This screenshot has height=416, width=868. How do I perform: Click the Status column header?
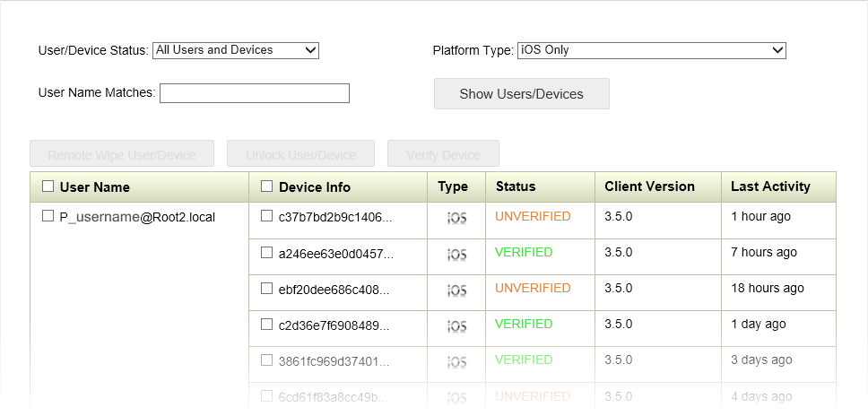pyautogui.click(x=516, y=186)
